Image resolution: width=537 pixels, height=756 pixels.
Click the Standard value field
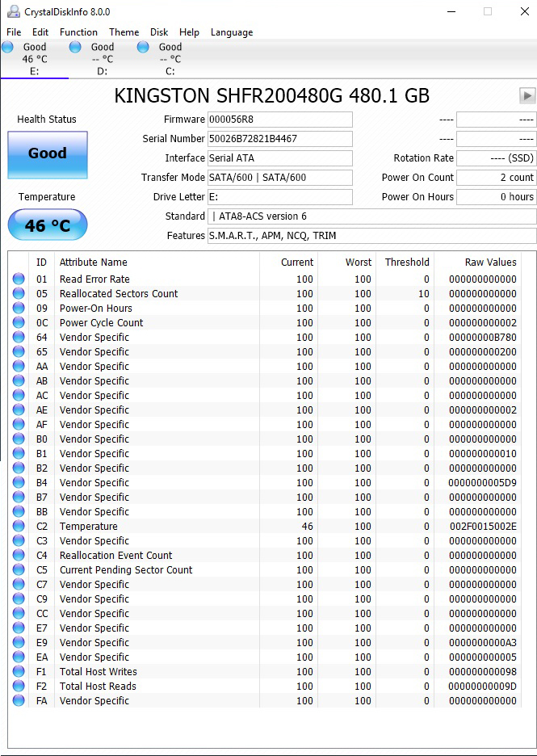tap(371, 216)
